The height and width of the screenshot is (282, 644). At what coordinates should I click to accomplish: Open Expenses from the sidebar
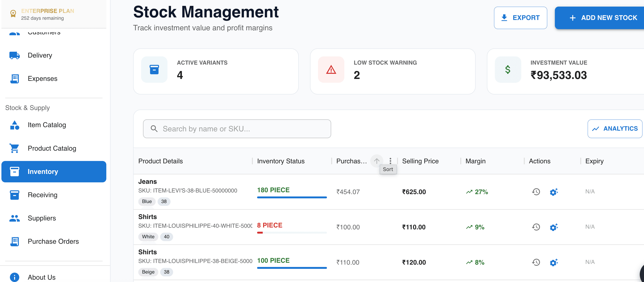54,78
